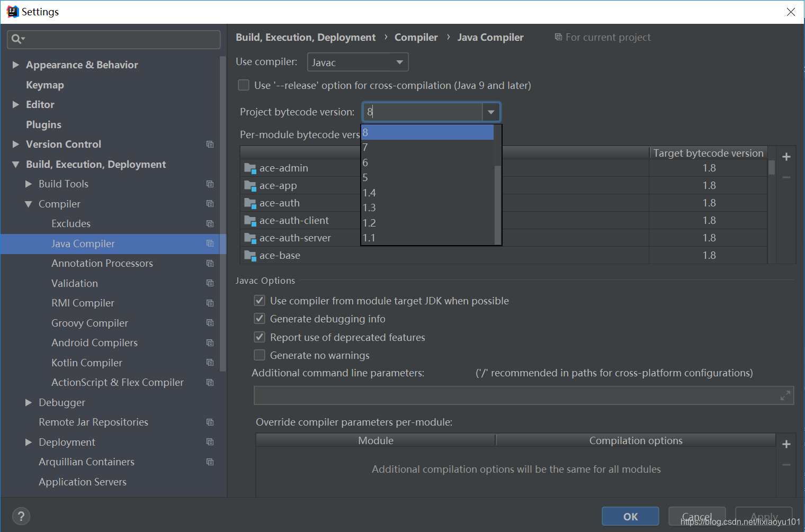This screenshot has height=532, width=805.
Task: Select bytecode version 1.3 from list
Action: pos(427,208)
